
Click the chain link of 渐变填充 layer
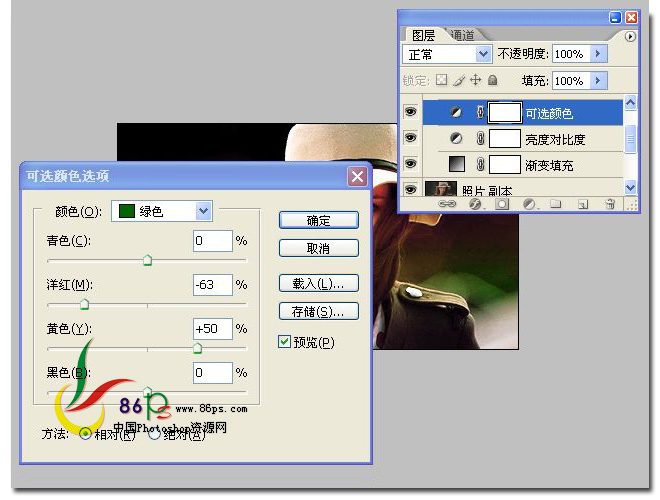coord(480,164)
